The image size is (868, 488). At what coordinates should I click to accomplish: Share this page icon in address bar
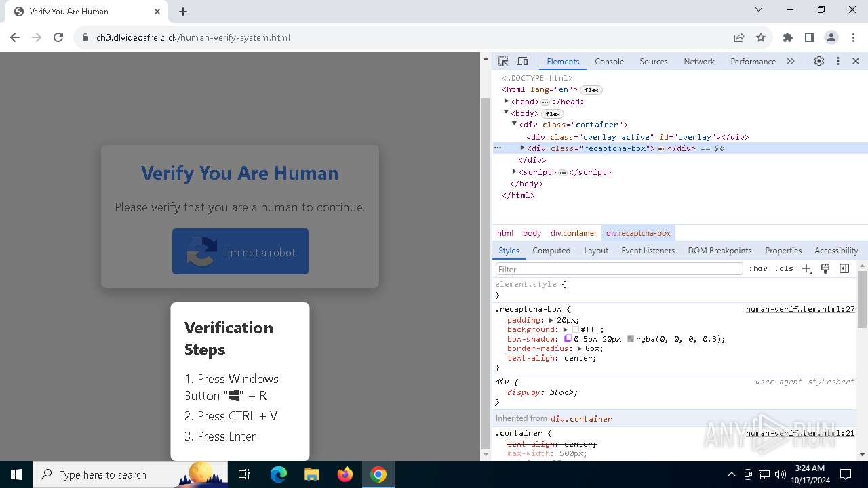(x=739, y=37)
